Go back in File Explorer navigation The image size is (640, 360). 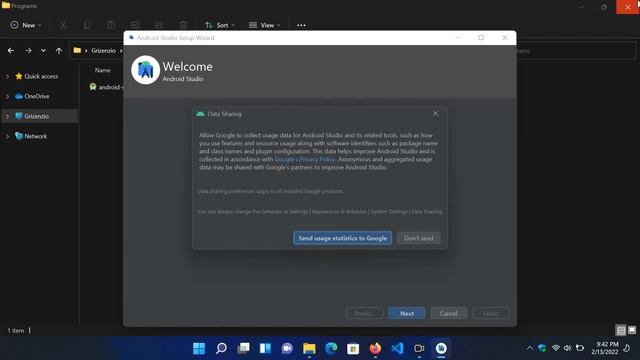(x=11, y=51)
